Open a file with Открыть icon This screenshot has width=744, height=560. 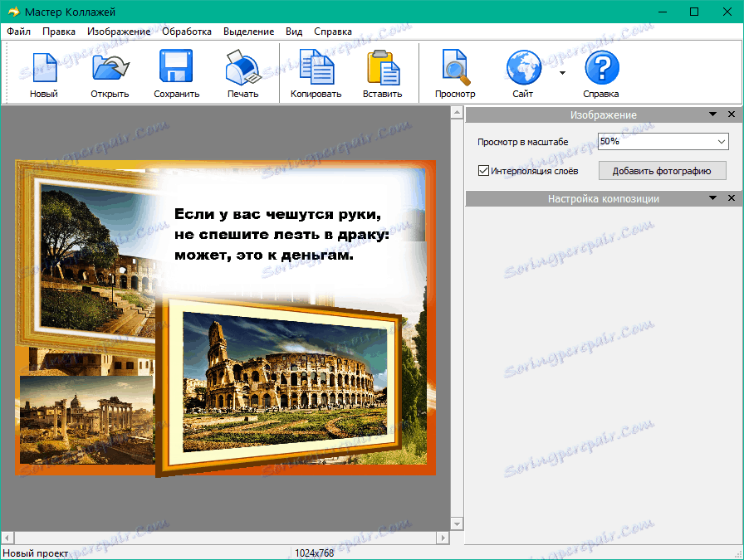click(110, 67)
